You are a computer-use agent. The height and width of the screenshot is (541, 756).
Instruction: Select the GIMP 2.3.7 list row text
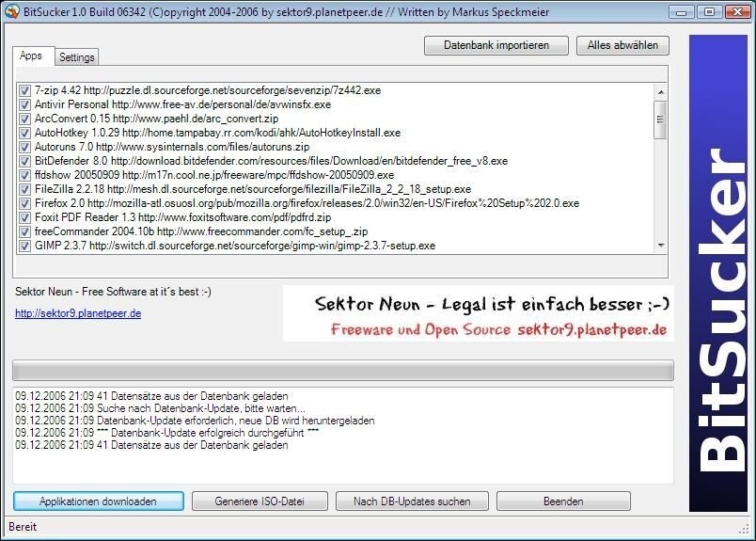(x=235, y=246)
